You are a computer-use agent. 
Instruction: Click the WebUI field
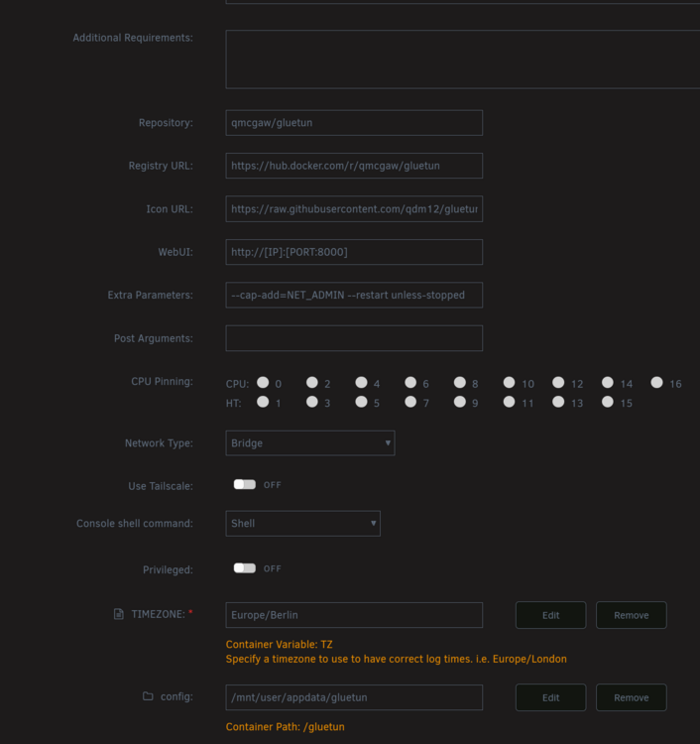click(x=354, y=252)
